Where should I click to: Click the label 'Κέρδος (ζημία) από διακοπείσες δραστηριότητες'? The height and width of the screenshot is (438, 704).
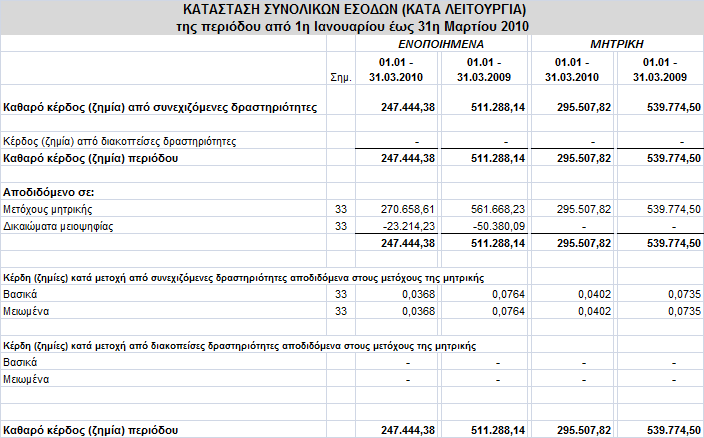119,141
